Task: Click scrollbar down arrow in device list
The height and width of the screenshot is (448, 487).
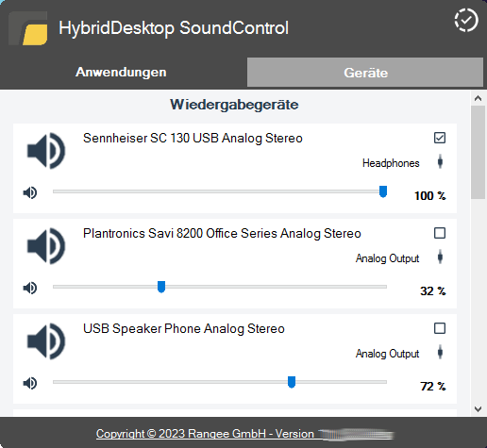Action: point(478,409)
